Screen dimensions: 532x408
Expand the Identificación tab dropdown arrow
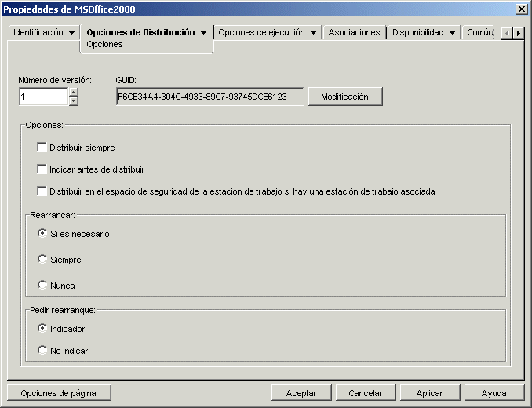(71, 33)
